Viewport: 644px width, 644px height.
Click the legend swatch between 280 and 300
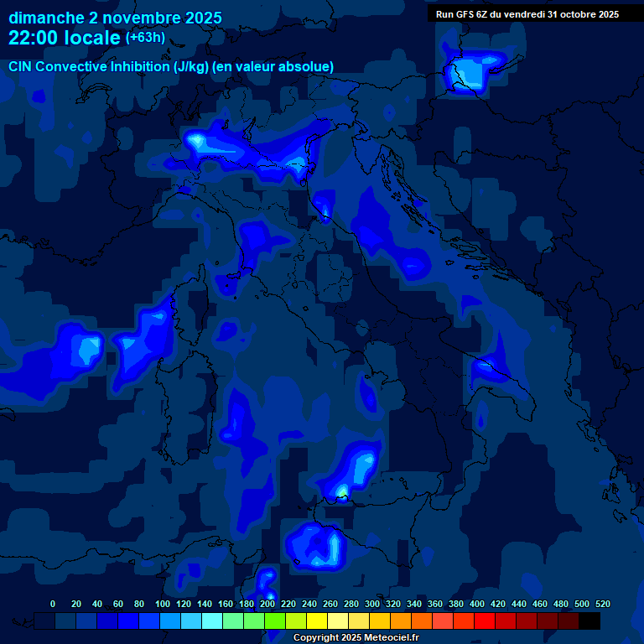[x=359, y=621]
